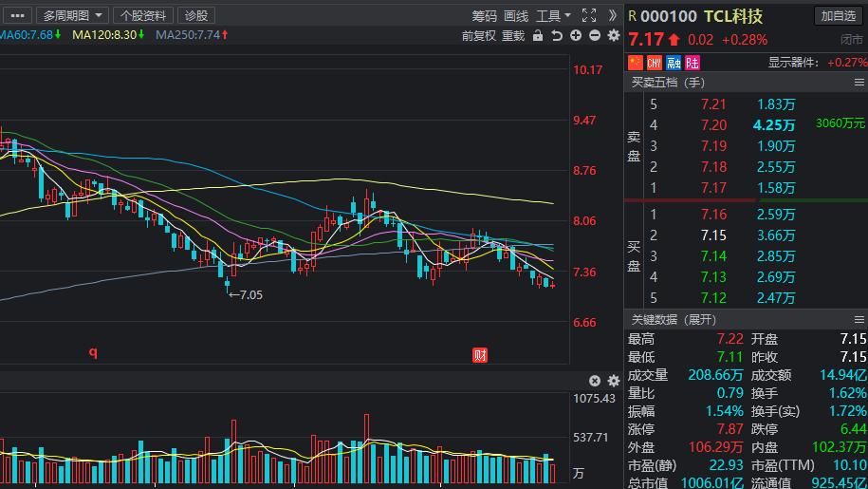
Task: Open the 个股资料 tab
Action: (143, 15)
